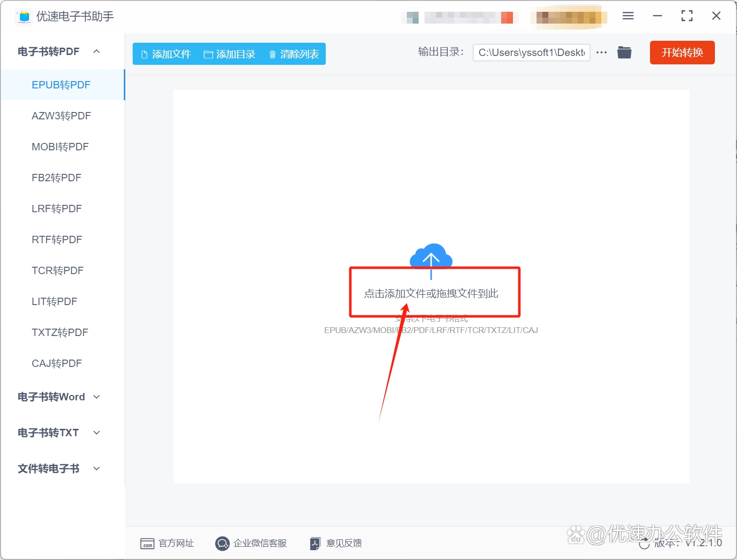Select RTF转PDF in sidebar
Image resolution: width=737 pixels, height=560 pixels.
point(62,240)
